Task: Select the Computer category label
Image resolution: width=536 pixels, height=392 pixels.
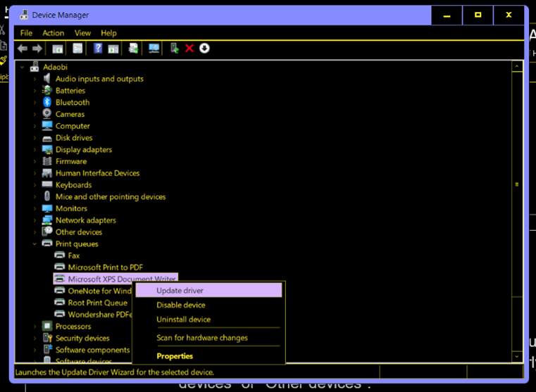Action: coord(73,126)
